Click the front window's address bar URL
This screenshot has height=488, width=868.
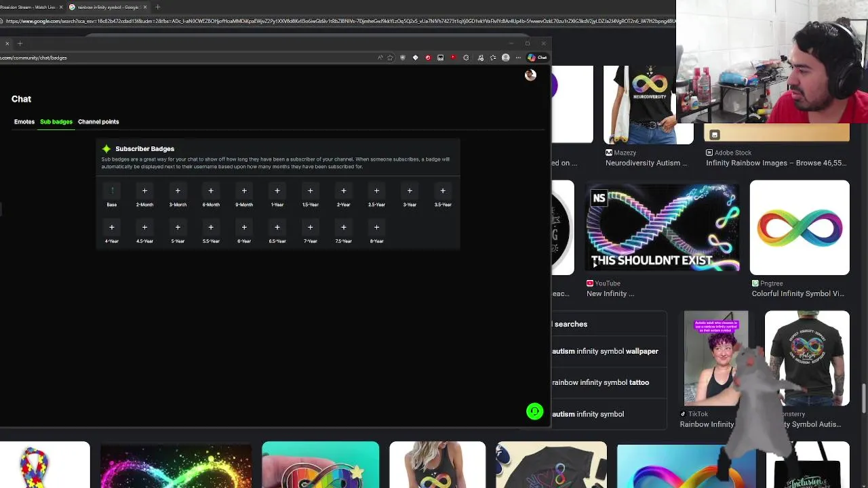(33, 58)
